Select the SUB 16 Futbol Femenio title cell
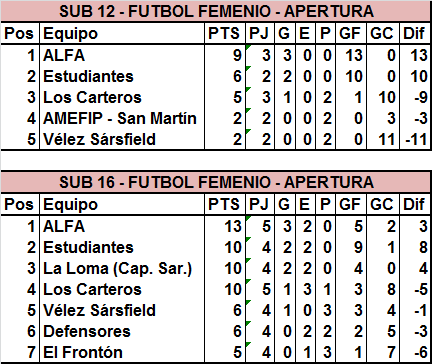The height and width of the screenshot is (364, 432). 216,182
